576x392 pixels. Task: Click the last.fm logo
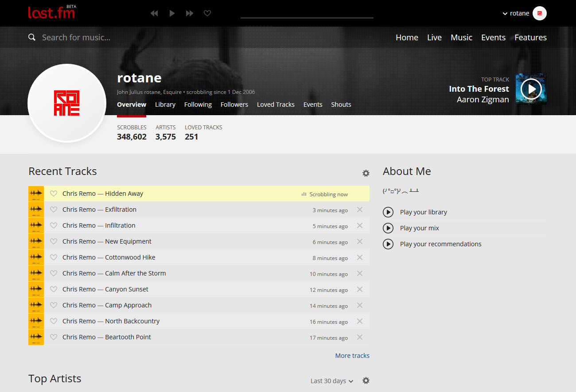51,12
